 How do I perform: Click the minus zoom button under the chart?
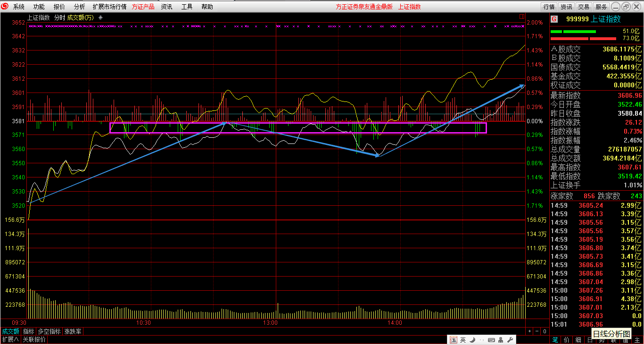click(537, 331)
